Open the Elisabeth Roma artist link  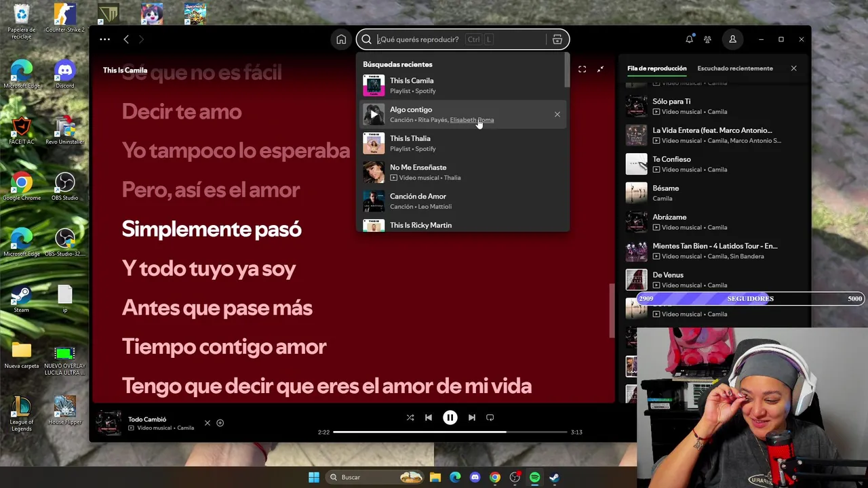coord(472,120)
